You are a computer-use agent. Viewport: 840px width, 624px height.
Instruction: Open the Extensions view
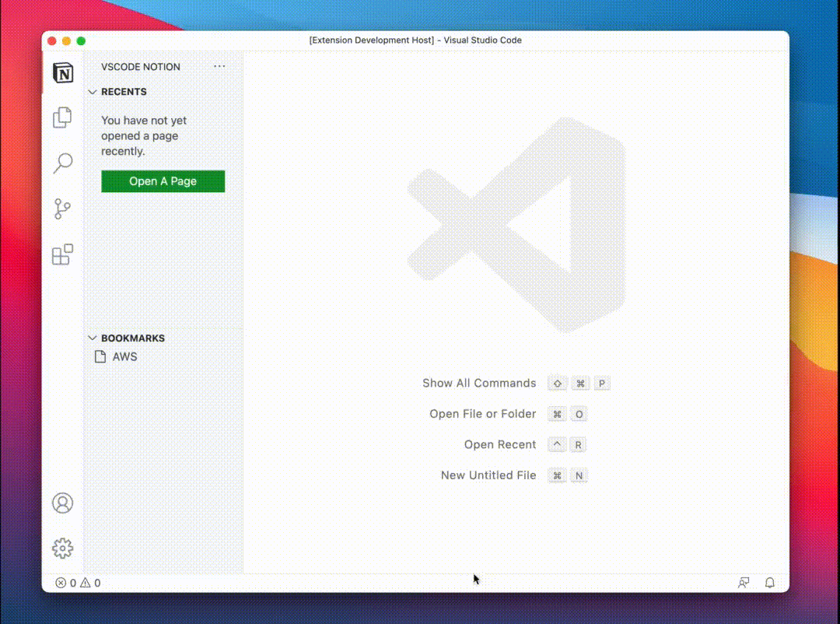pos(63,254)
